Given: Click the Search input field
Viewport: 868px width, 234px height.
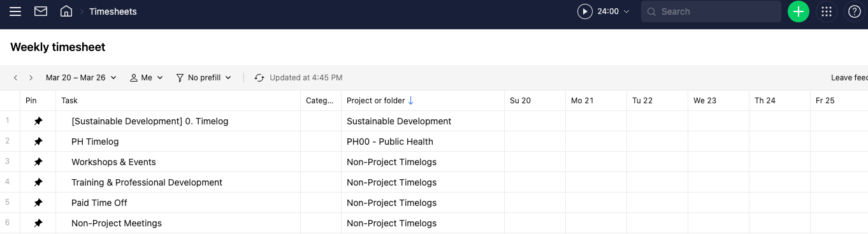Looking at the screenshot, I should (711, 11).
